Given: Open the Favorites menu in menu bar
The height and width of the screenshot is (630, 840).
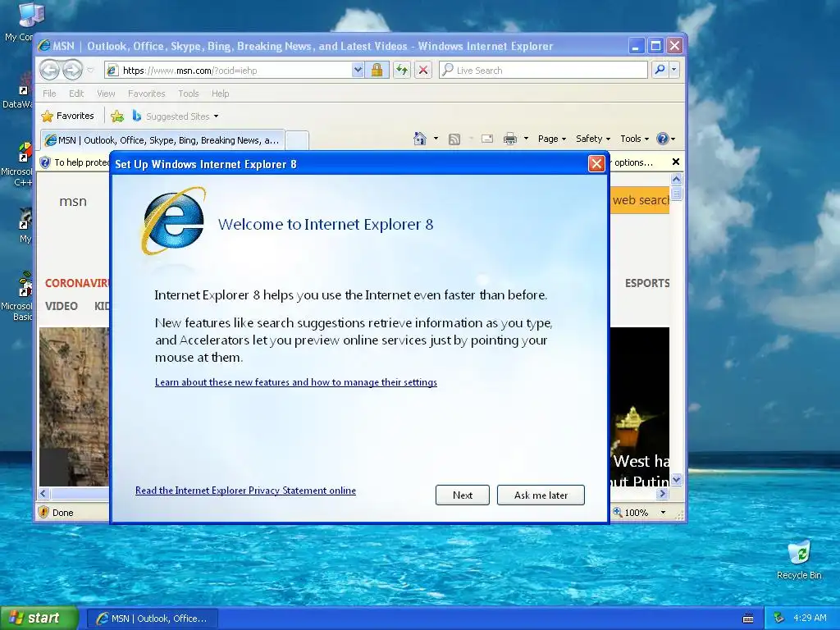Looking at the screenshot, I should click(x=146, y=94).
